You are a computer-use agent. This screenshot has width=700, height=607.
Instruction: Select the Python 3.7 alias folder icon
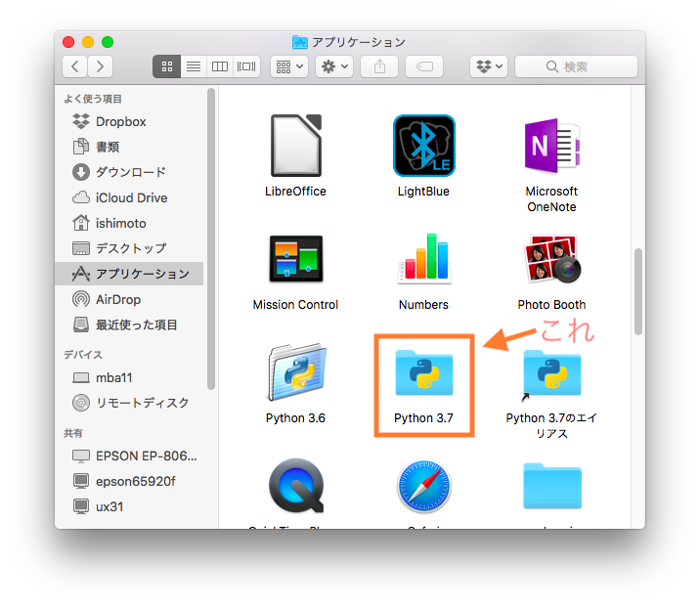point(551,375)
